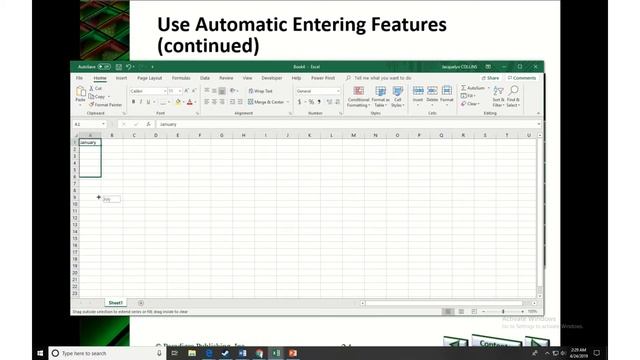Click the Excel zoom slider handle
This screenshot has width=640, height=360.
click(x=503, y=311)
